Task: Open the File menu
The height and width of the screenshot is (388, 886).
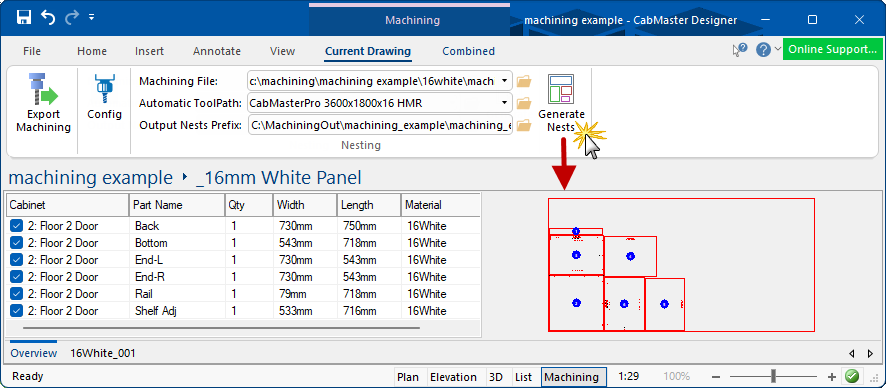Action: (x=32, y=51)
